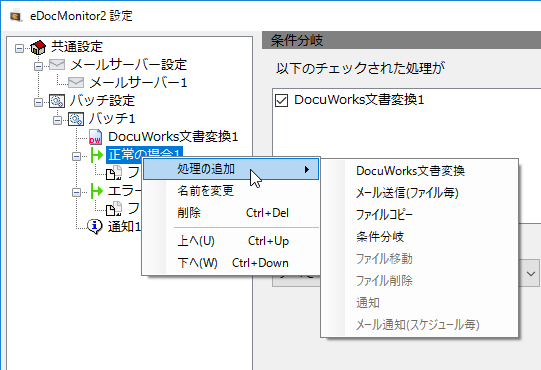
Task: Click the eDocMonitor2 app icon in title bar
Action: point(16,16)
